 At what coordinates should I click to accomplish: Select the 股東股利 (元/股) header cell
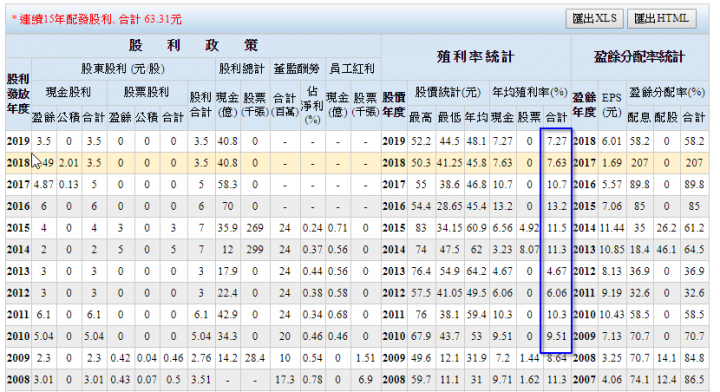123,69
